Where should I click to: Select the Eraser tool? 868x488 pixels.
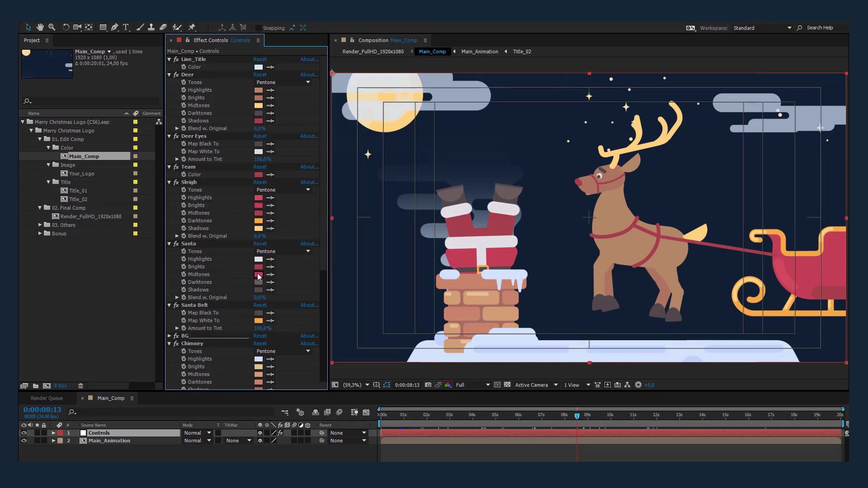point(163,28)
